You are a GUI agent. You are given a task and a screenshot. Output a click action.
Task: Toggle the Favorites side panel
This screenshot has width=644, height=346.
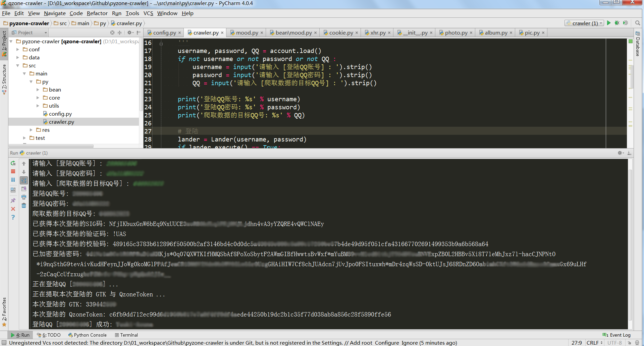(4, 312)
